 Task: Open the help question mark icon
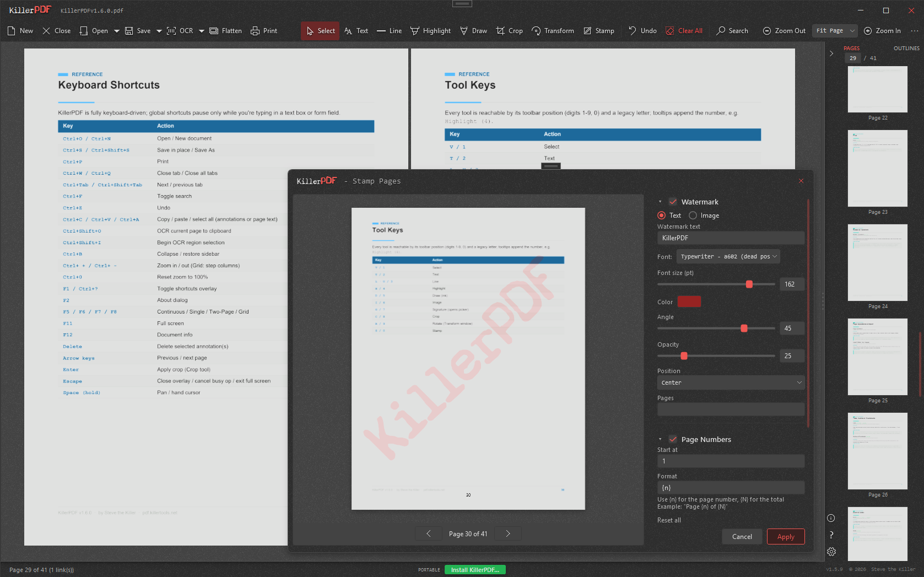pyautogui.click(x=831, y=535)
